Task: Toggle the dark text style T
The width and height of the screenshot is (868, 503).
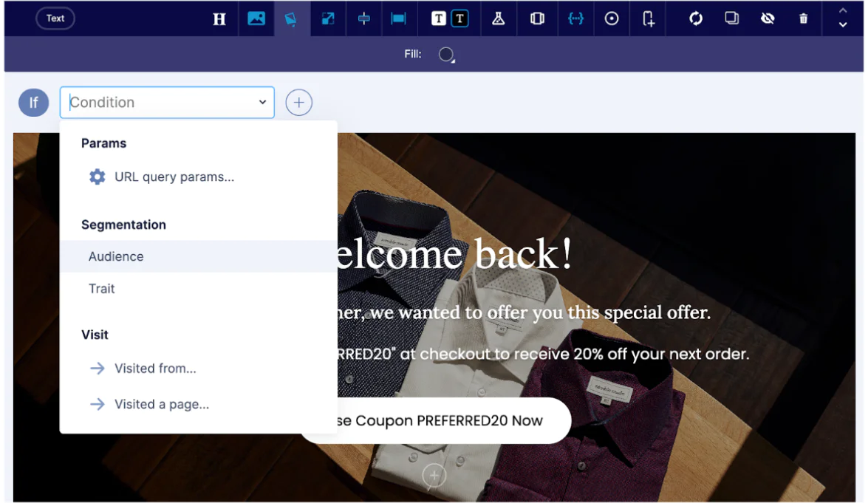Action: 460,18
